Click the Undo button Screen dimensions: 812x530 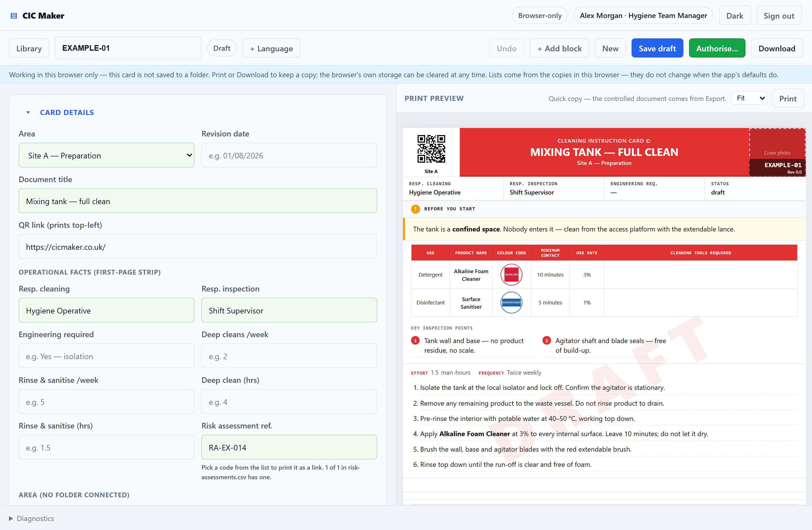point(506,48)
